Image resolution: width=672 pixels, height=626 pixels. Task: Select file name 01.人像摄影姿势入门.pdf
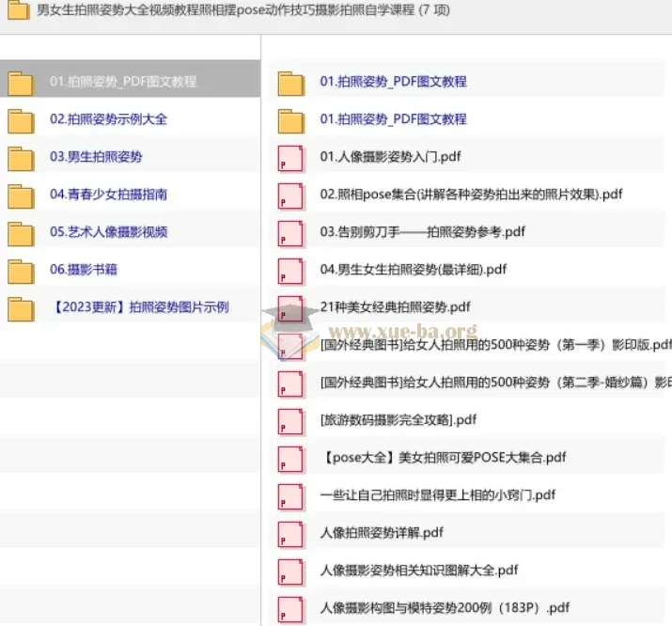[x=390, y=156]
